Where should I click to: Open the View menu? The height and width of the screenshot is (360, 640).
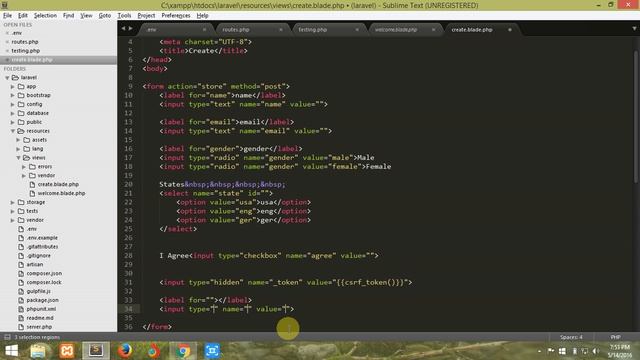86,16
